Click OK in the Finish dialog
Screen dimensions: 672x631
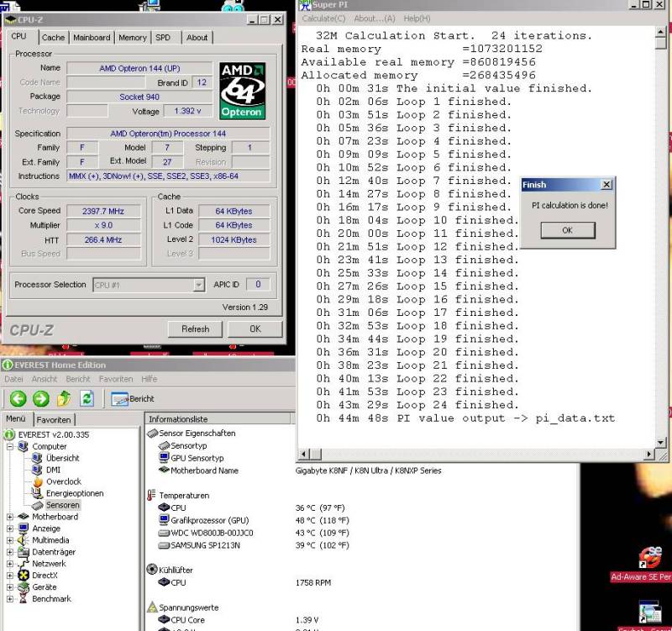[568, 230]
